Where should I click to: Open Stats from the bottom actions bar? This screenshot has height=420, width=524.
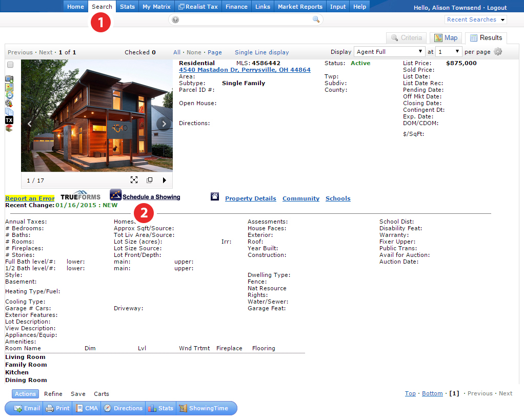pos(161,408)
